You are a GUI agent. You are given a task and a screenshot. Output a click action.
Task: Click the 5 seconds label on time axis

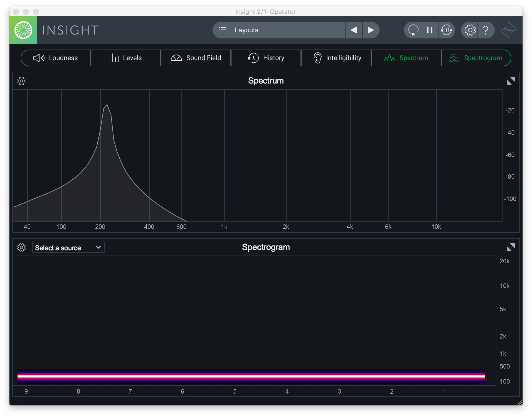coord(235,391)
